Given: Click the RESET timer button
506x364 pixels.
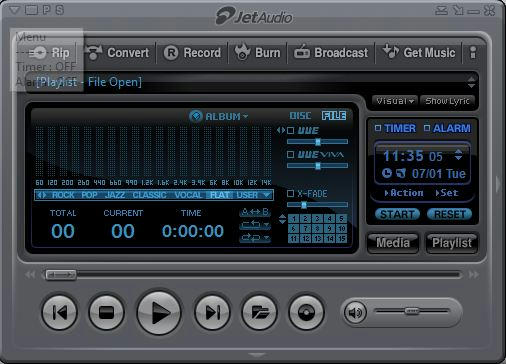Looking at the screenshot, I should (449, 214).
